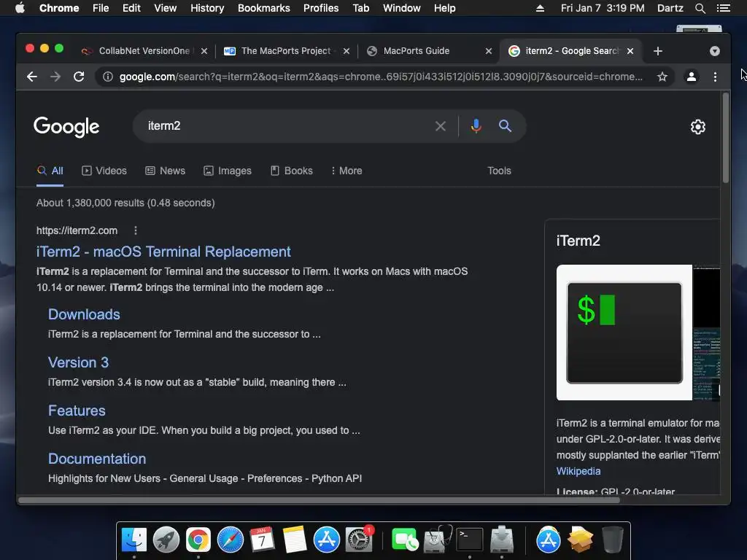Select the Videos search filter
Image resolution: width=747 pixels, height=560 pixels.
point(104,171)
